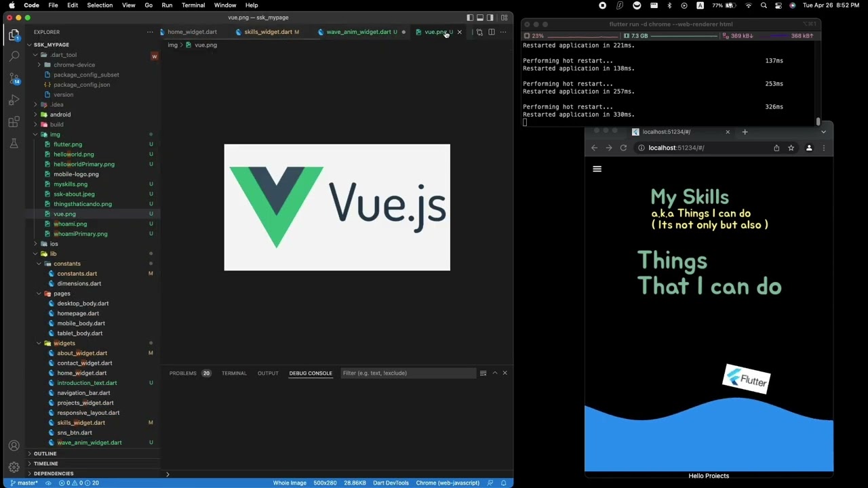Screen dimensions: 868x488
Task: Click Chrome (web-javascript) device selector
Action: coord(448,483)
